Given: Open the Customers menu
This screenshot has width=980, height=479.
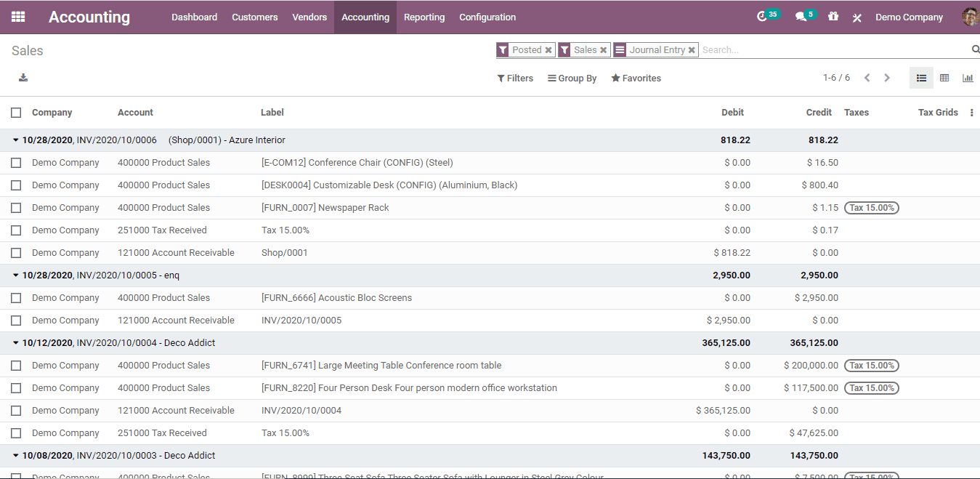Looking at the screenshot, I should coord(254,17).
